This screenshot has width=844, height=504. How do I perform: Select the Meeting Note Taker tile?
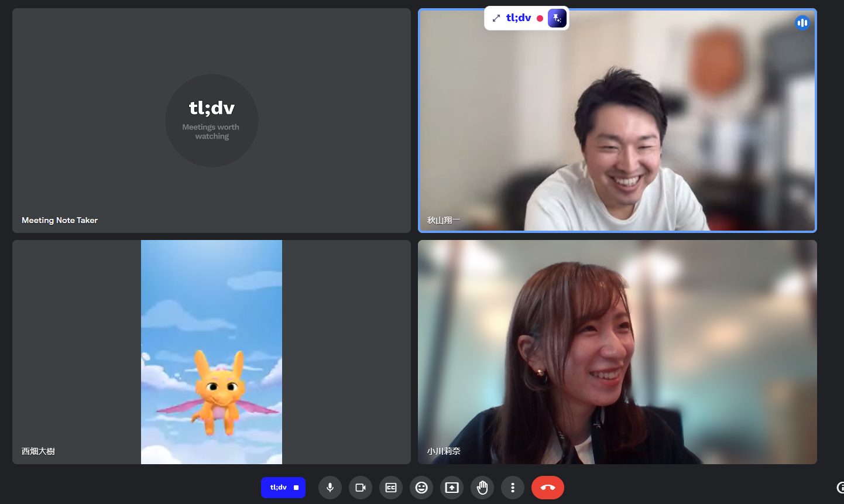point(211,121)
